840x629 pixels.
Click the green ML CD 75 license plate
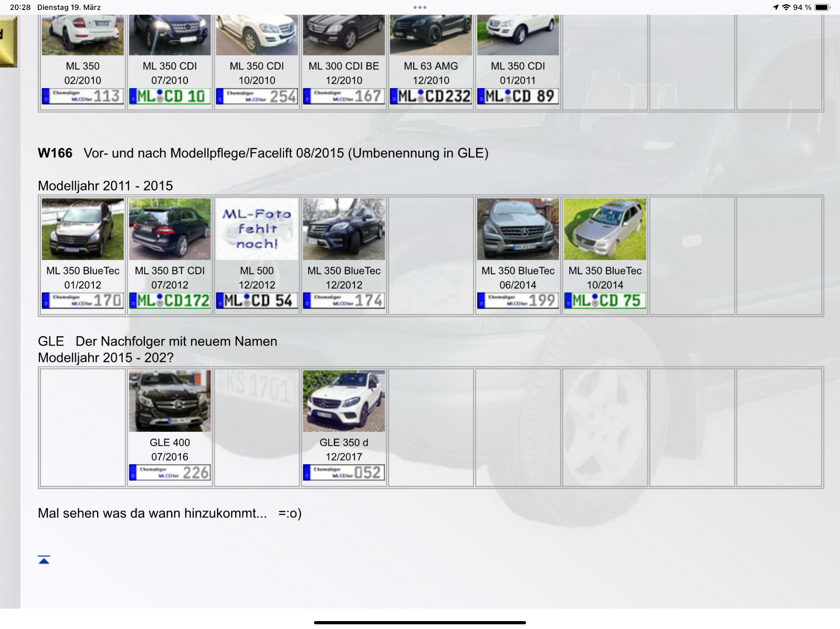coord(605,301)
